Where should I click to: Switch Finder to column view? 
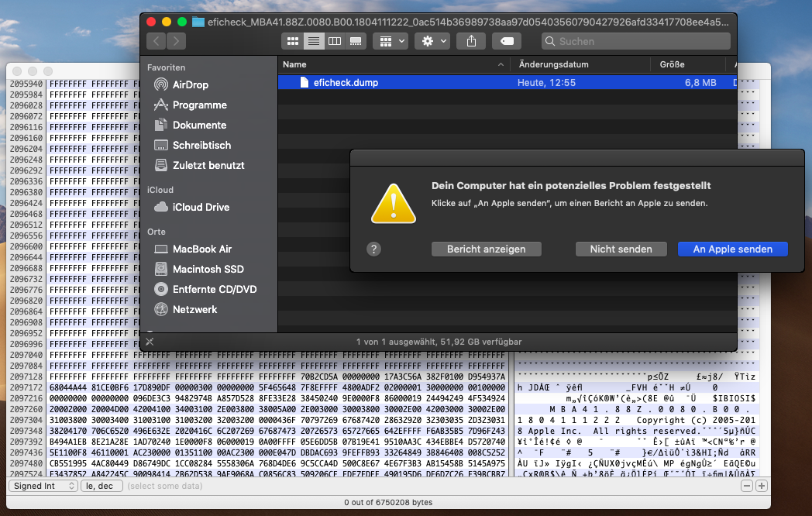pos(335,41)
